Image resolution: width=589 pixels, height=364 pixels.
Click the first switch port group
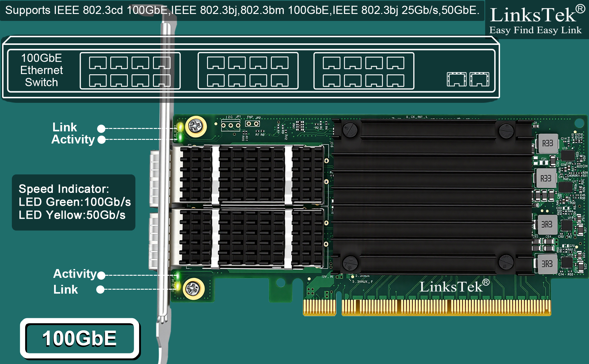130,71
